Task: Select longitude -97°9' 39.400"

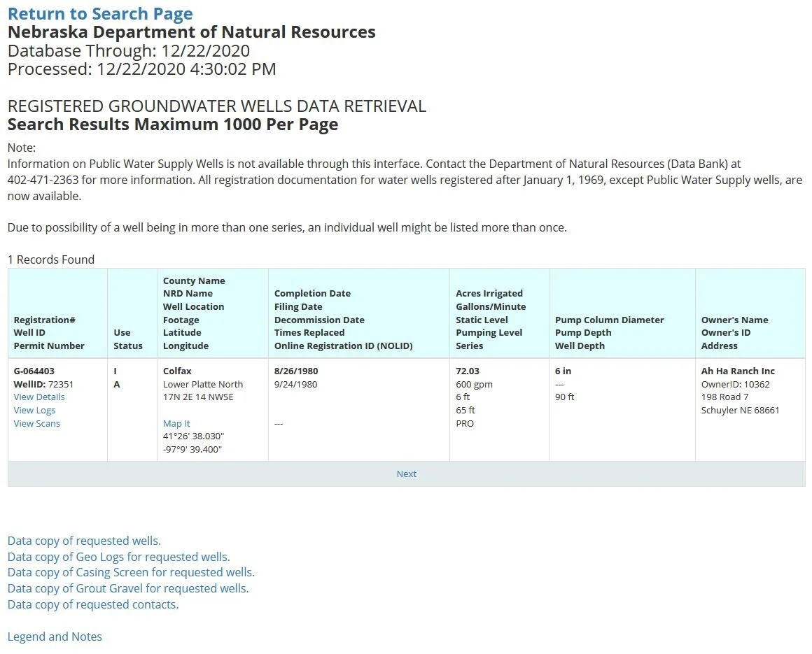Action: [192, 449]
